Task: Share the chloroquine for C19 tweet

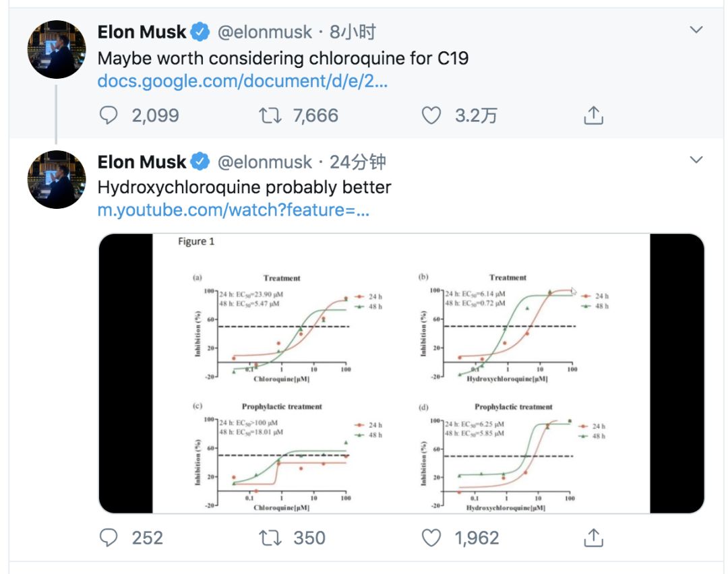Action: [593, 116]
